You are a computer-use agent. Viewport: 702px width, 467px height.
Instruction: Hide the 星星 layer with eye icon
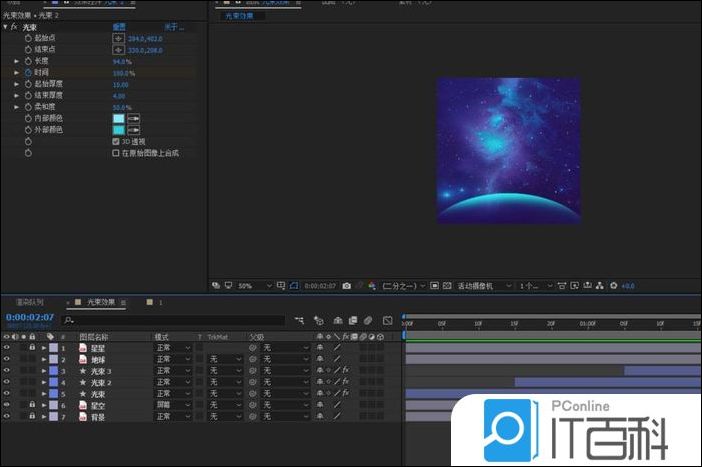(x=7, y=348)
